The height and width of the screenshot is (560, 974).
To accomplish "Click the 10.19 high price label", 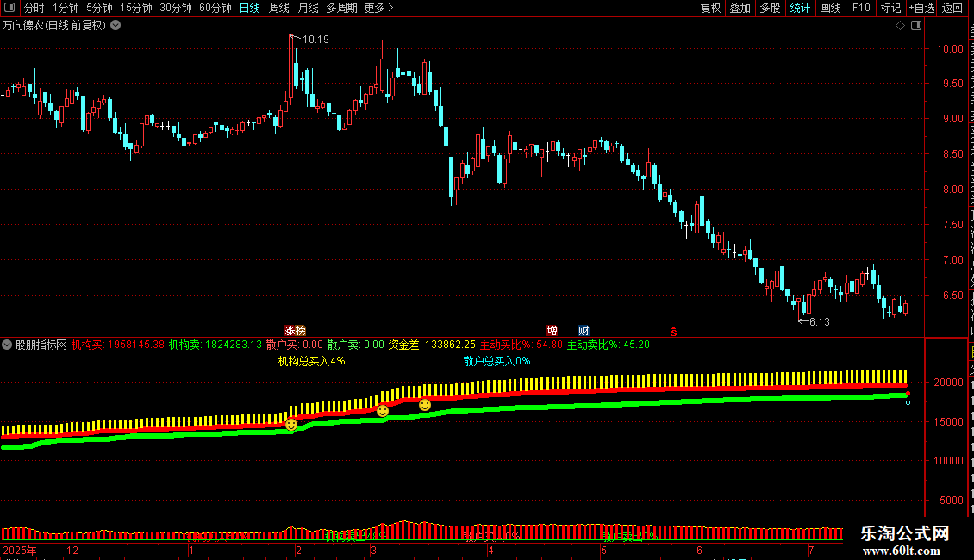I will pos(315,39).
